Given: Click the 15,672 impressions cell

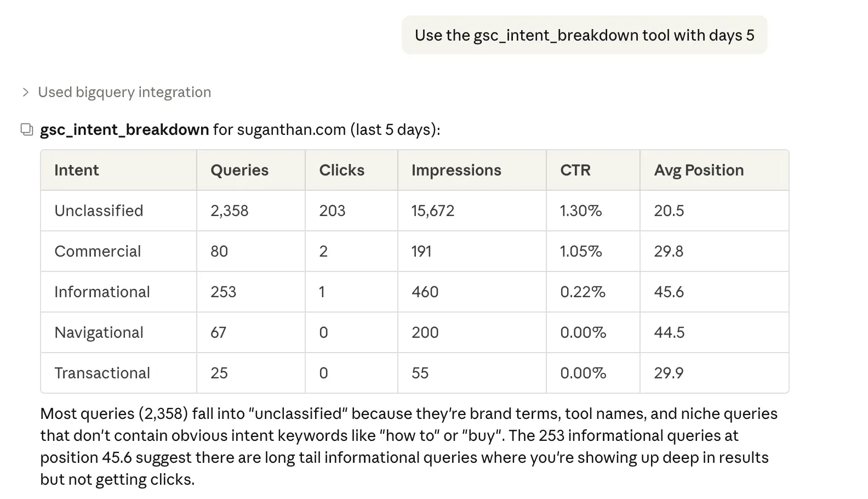Looking at the screenshot, I should pyautogui.click(x=433, y=211).
